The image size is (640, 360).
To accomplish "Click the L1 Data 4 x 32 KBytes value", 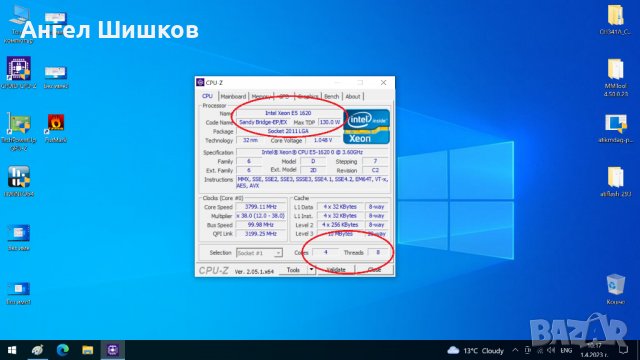I will tap(340, 207).
